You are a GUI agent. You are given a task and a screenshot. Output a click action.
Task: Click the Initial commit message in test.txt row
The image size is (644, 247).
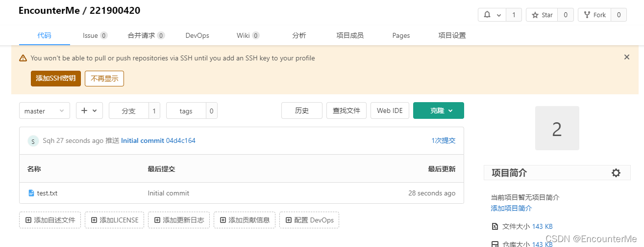pyautogui.click(x=169, y=193)
